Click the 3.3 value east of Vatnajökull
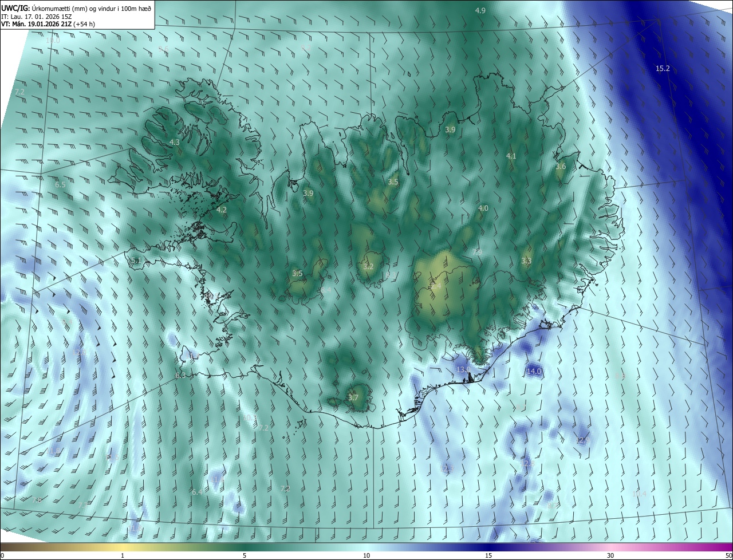 526,261
